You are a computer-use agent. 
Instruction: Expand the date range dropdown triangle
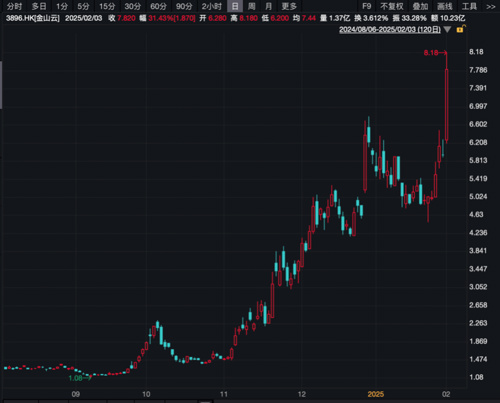[x=447, y=30]
